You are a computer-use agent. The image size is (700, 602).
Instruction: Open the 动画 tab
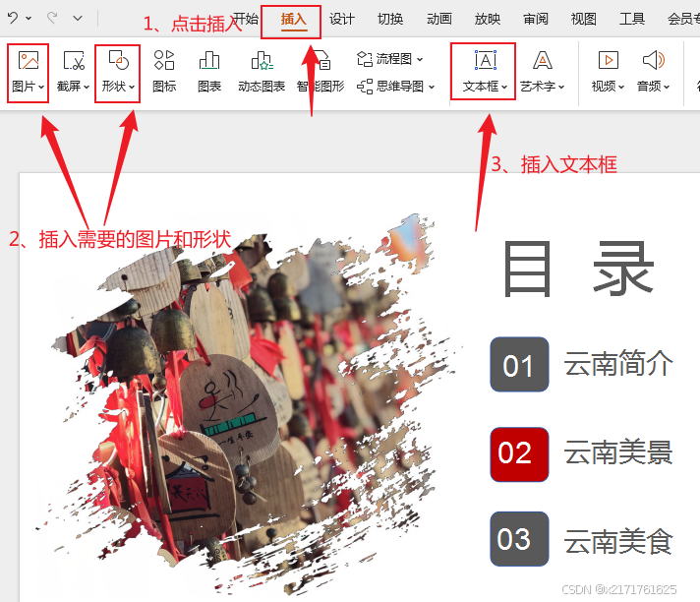[x=439, y=20]
